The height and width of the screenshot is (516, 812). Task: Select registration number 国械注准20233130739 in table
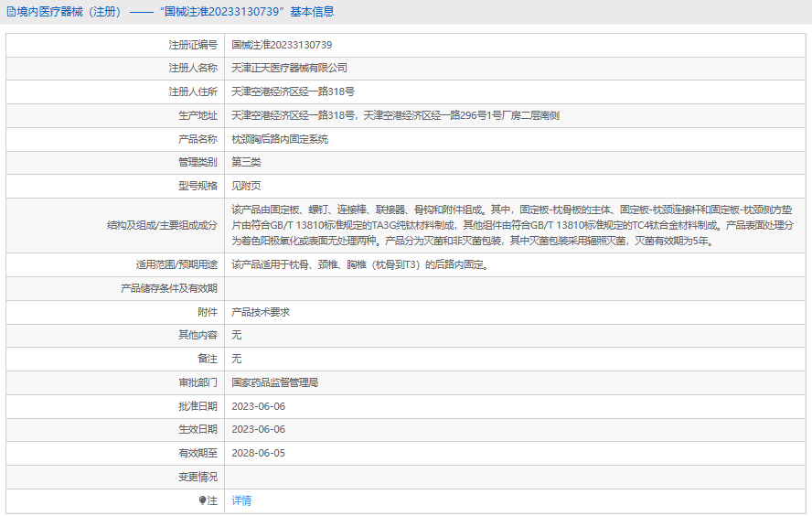pos(282,45)
